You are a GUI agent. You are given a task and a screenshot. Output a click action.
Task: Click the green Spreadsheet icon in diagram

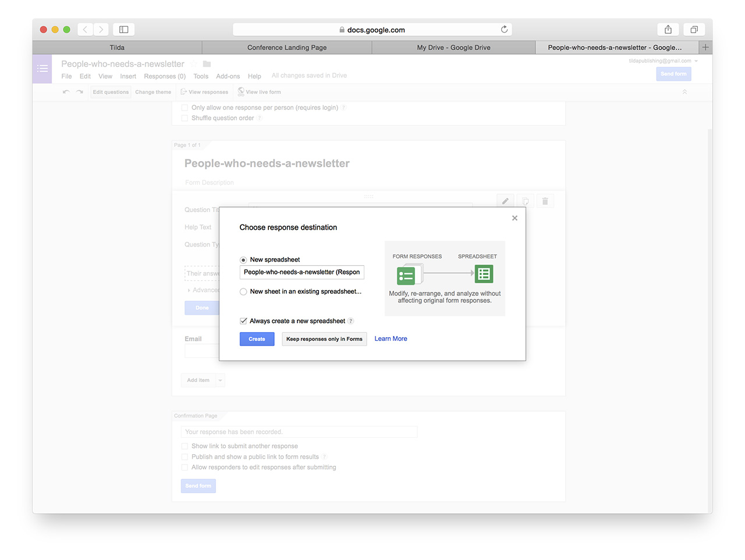coord(484,273)
